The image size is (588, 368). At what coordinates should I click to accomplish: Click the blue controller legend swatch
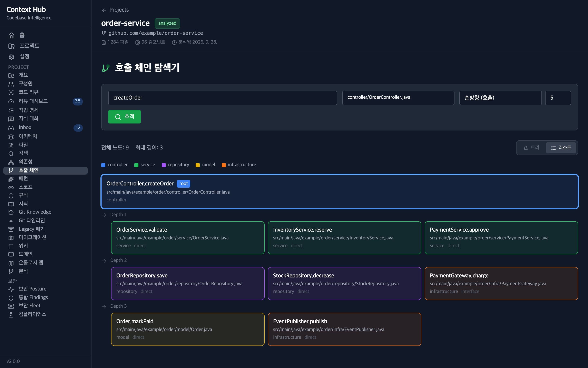click(x=103, y=165)
